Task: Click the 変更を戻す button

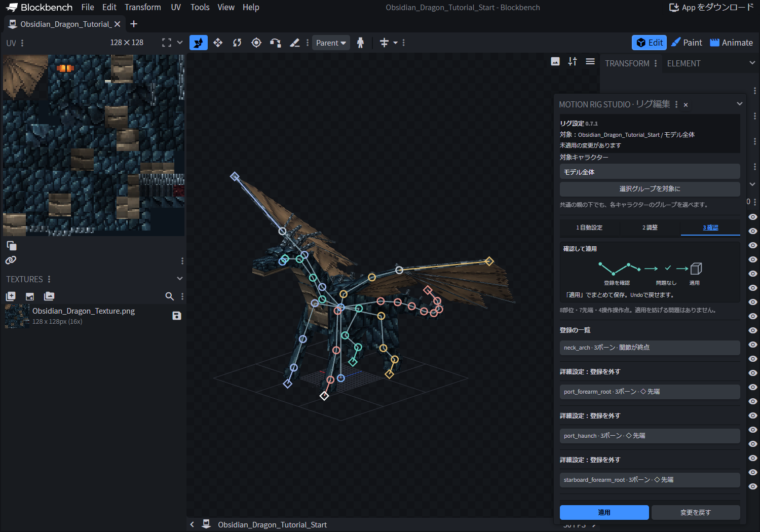Action: pos(695,512)
